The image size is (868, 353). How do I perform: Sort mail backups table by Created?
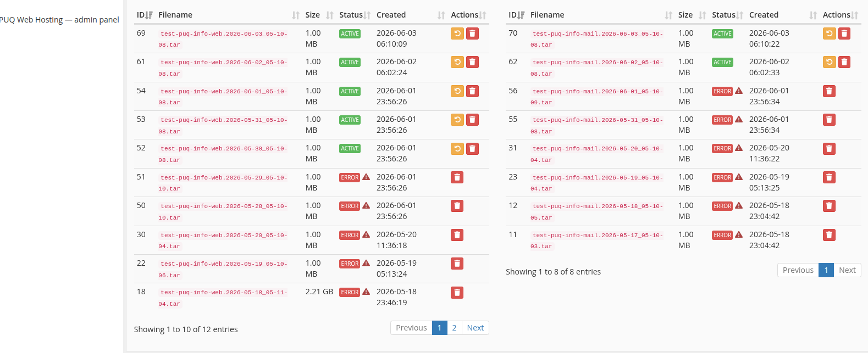[783, 15]
